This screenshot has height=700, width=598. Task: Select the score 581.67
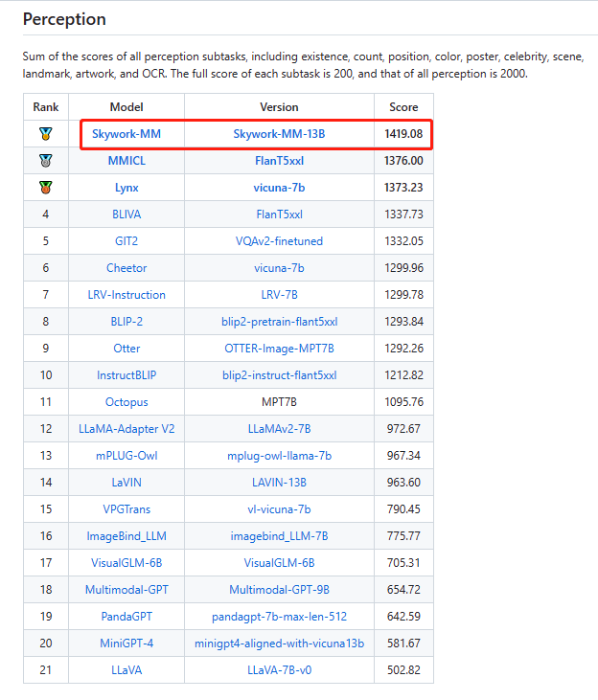(403, 643)
